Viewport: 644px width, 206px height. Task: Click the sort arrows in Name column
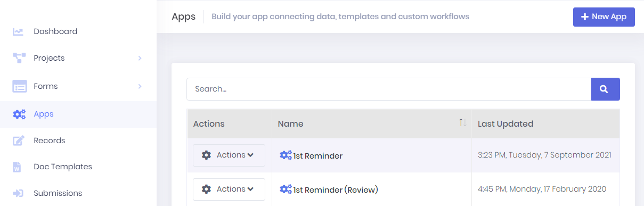tap(462, 123)
